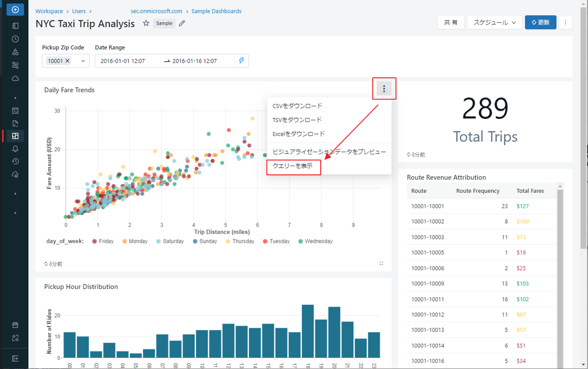Click the lightning bolt dynamic date icon

coord(242,61)
